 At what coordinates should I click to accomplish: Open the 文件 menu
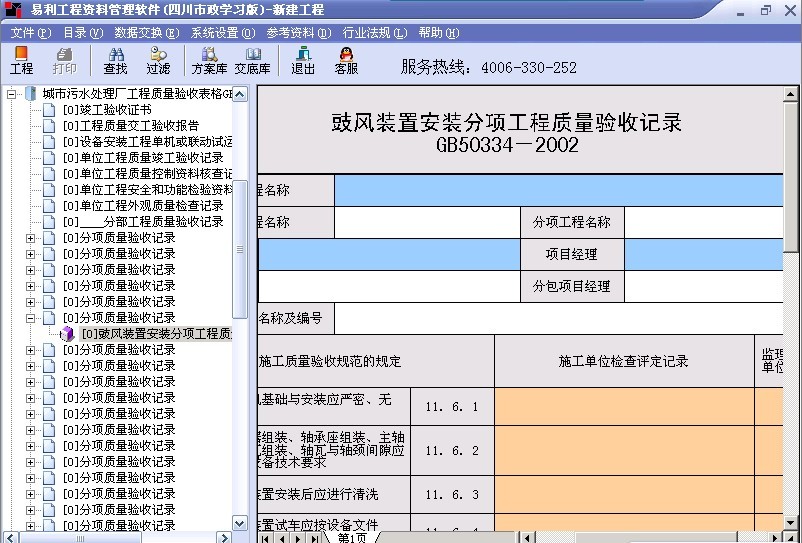[30, 33]
